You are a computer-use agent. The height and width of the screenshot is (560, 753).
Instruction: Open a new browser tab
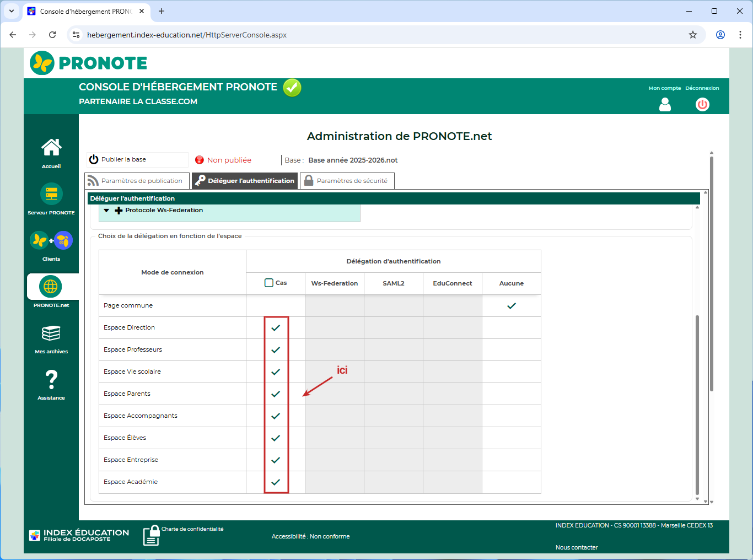coord(162,11)
